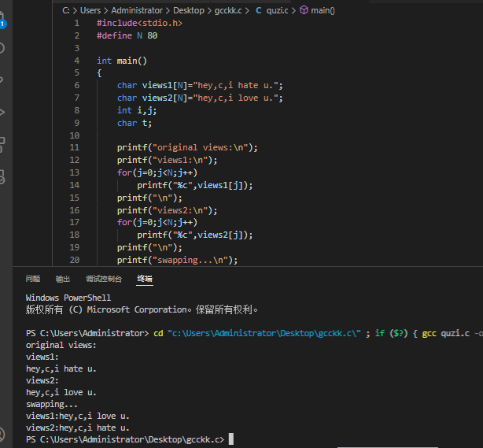This screenshot has height=448, width=483.
Task: Click the Microsoft Corporation copyright line
Action: [x=142, y=309]
